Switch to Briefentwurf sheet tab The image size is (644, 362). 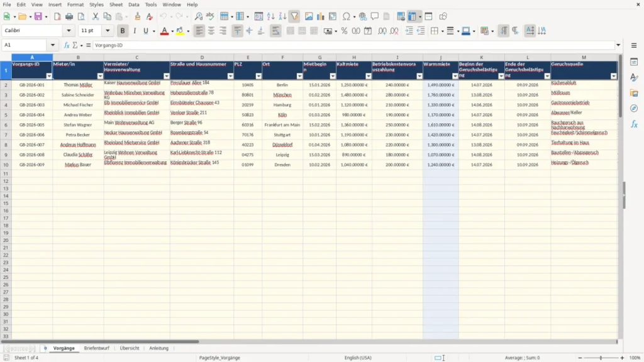point(96,348)
